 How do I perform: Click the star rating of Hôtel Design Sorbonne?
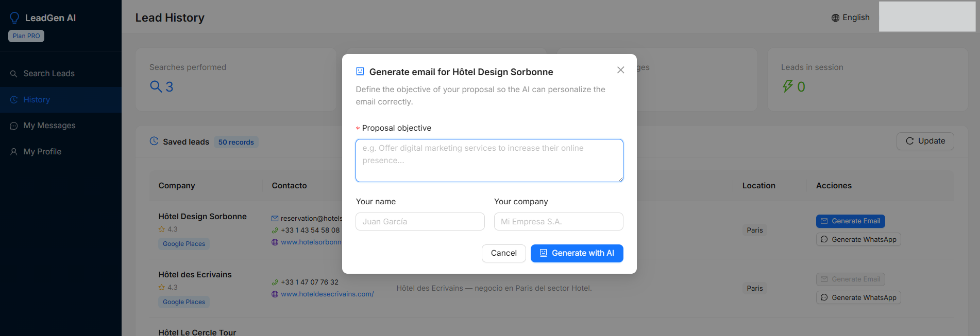(x=168, y=229)
